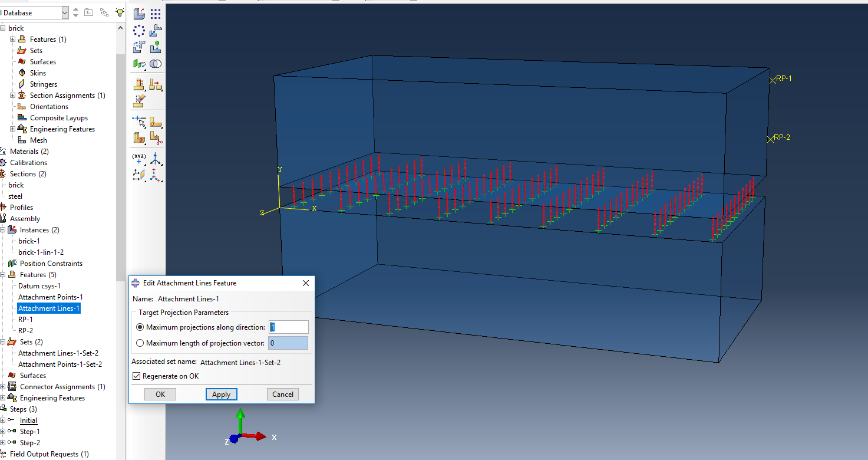The image size is (868, 460).
Task: Click the Mesh icon under brick
Action: tap(22, 140)
